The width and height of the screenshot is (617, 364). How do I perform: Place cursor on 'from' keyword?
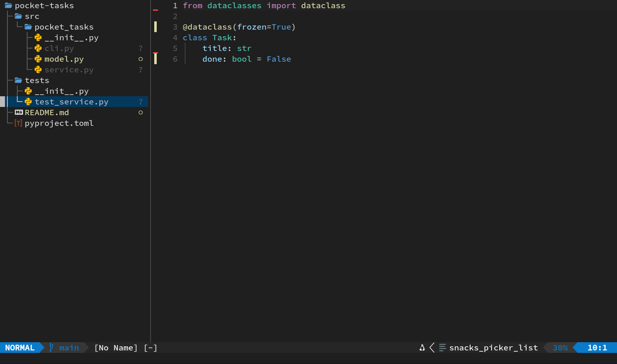click(x=193, y=6)
